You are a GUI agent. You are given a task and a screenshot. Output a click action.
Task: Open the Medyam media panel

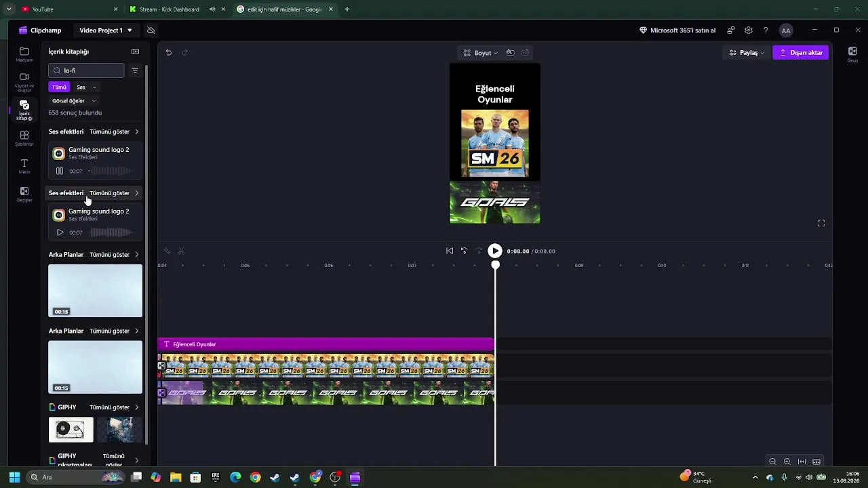point(24,55)
